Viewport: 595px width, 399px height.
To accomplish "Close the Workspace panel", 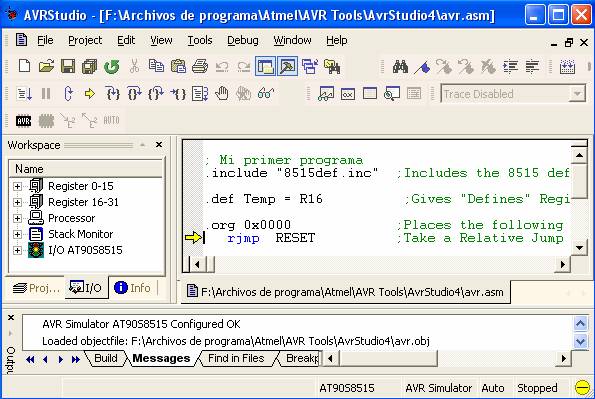I will [159, 145].
